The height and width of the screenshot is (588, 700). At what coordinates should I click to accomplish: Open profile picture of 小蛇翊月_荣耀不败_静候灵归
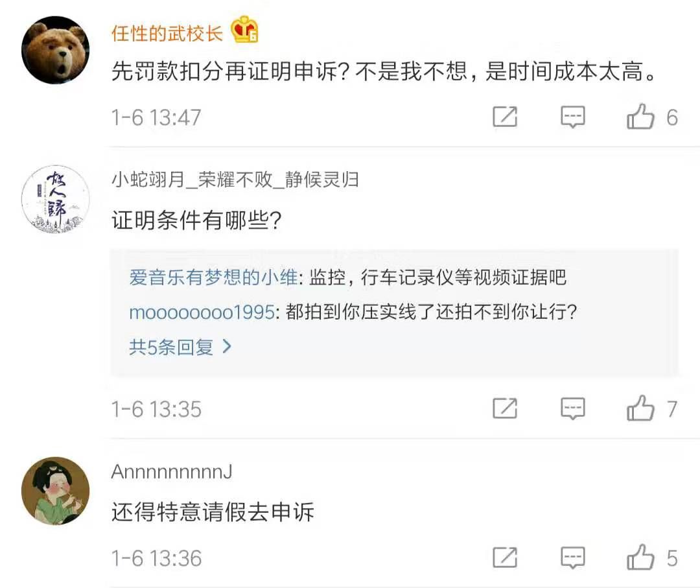[55, 199]
